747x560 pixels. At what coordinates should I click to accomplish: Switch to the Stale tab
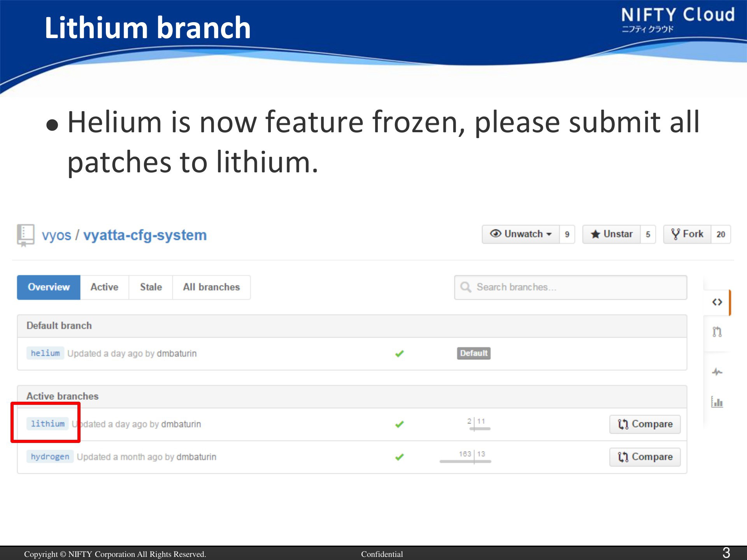pyautogui.click(x=151, y=287)
